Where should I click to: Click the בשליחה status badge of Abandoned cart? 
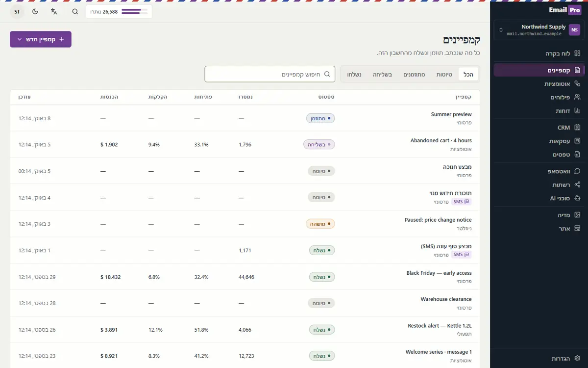pos(319,145)
